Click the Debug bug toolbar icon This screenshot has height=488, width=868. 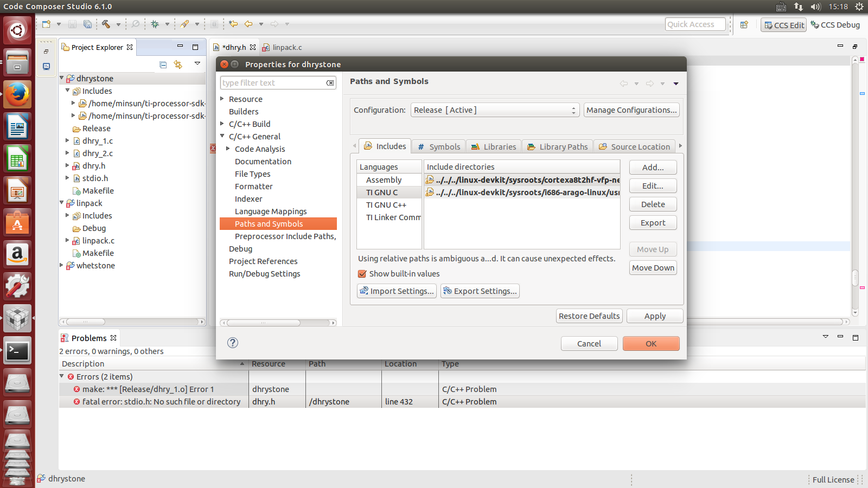155,24
